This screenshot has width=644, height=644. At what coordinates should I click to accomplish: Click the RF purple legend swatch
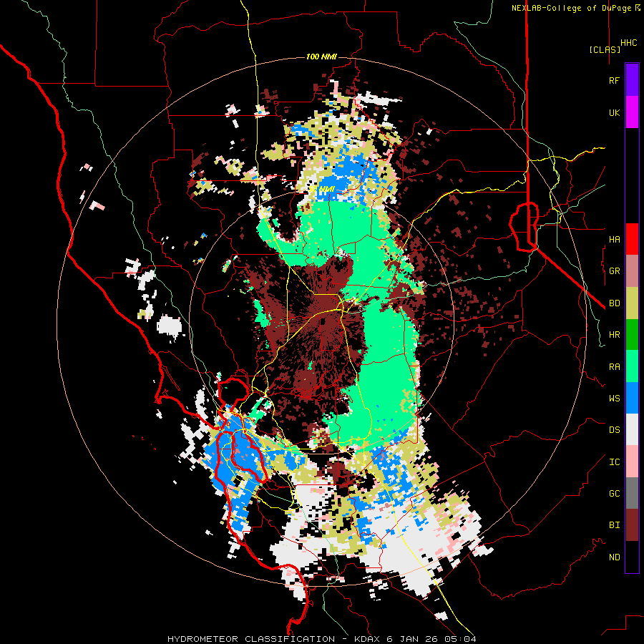[x=632, y=80]
